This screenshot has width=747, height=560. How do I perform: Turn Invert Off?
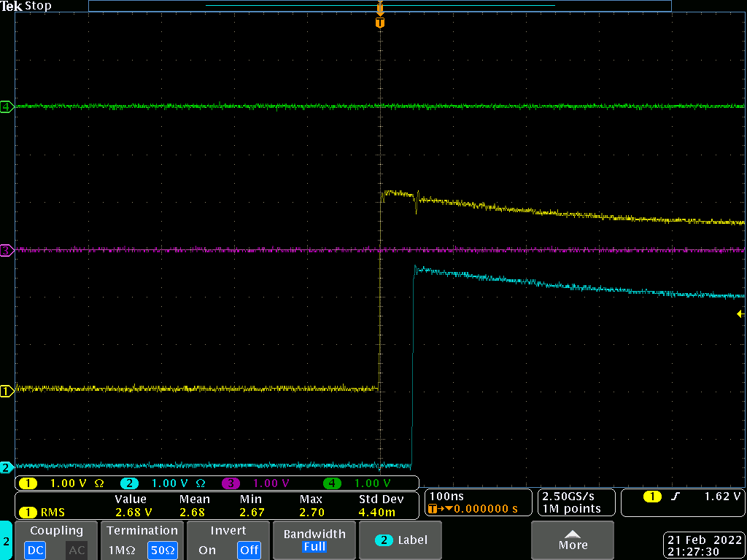pos(249,550)
